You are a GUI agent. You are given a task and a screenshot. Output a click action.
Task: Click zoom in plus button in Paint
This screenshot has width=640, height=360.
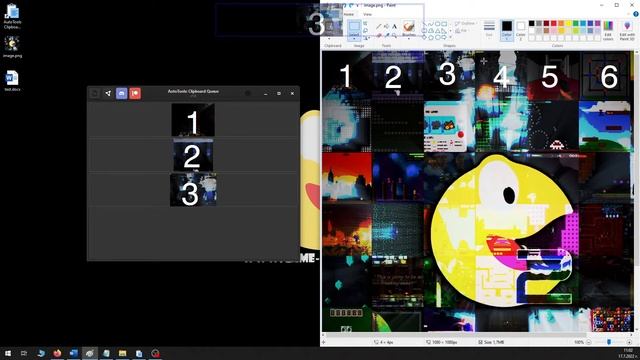629,342
